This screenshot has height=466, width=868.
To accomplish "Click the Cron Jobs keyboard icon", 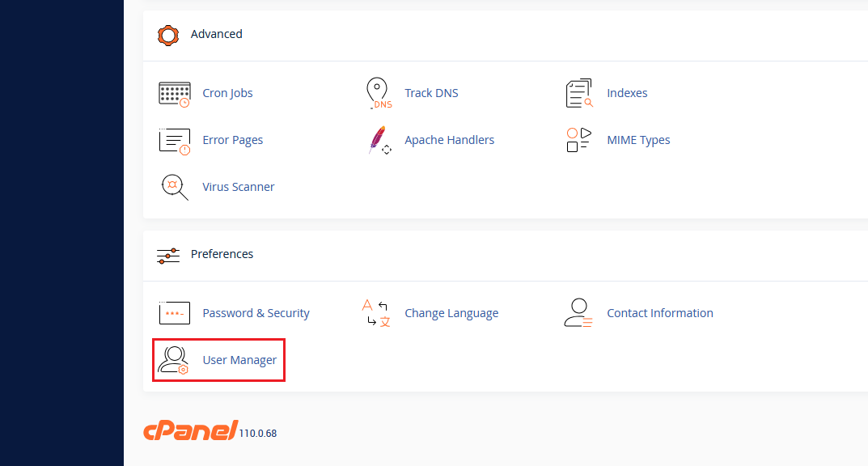I will point(174,94).
